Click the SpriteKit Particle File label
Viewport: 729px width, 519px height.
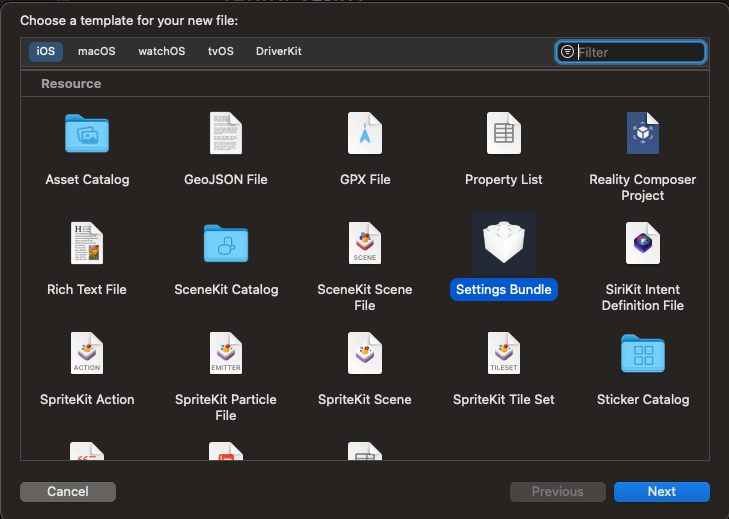pos(225,407)
